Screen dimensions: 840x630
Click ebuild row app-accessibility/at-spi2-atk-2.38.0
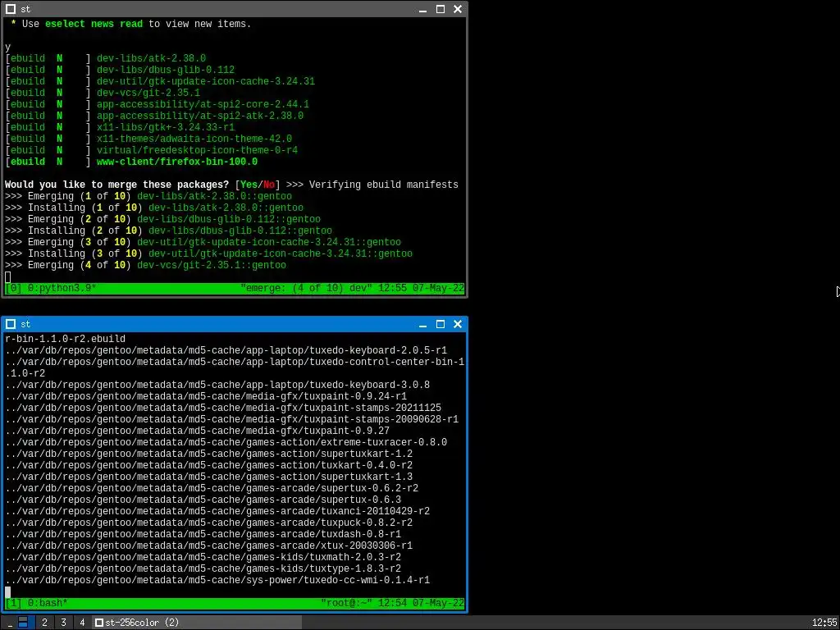(154, 116)
